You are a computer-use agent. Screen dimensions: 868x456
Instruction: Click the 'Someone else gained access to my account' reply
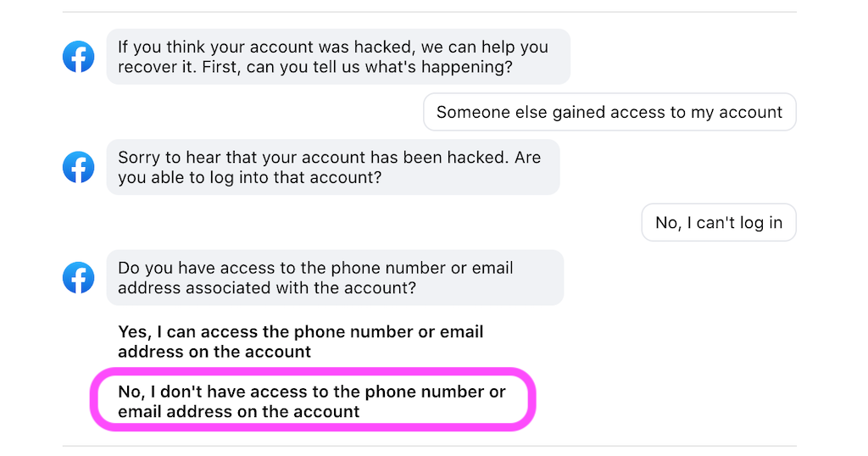click(x=609, y=112)
